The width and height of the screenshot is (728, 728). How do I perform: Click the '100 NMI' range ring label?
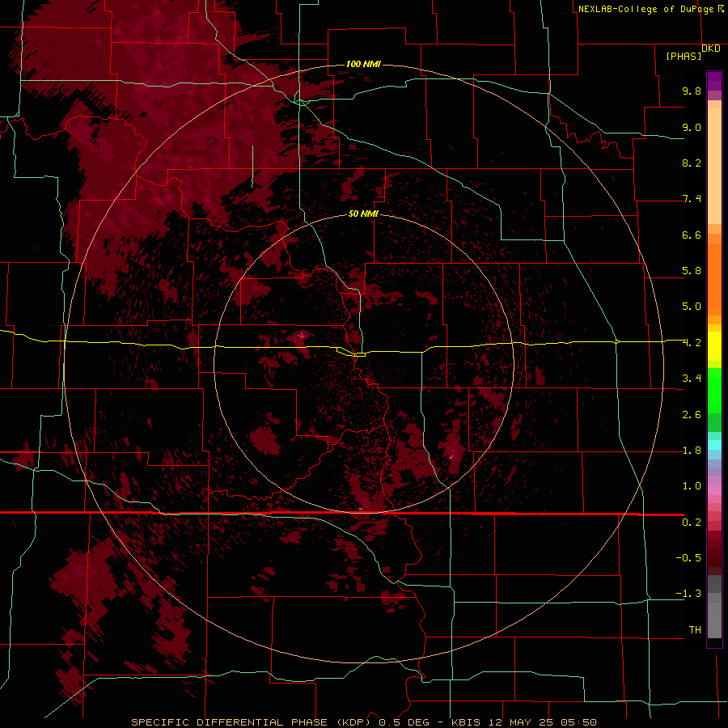[363, 64]
